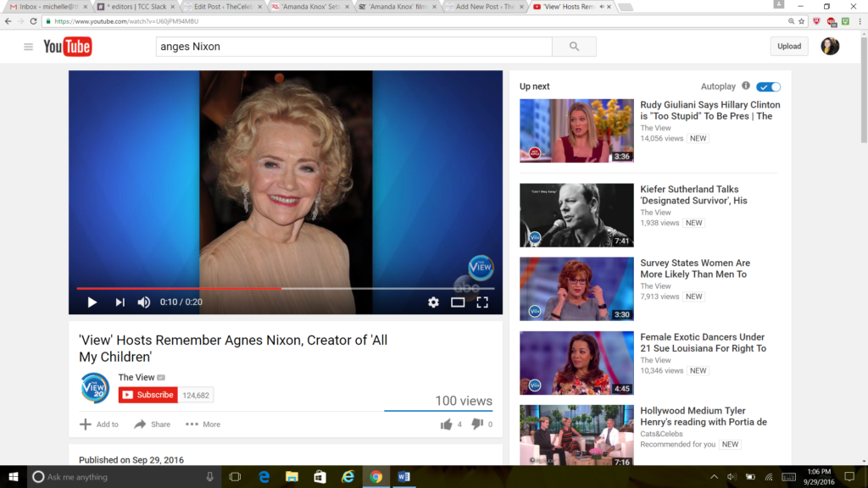Screen dimensions: 868x488
Task: Open the More actions dropdown
Action: (x=203, y=424)
